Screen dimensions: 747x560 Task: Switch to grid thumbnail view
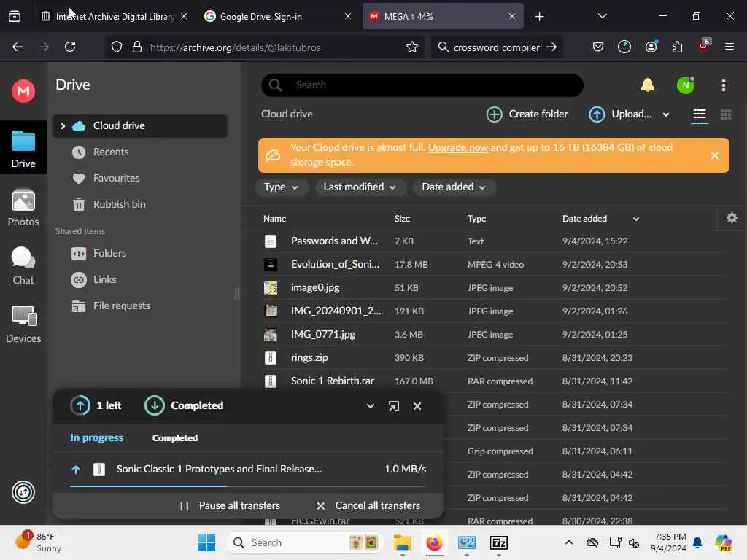tap(725, 114)
